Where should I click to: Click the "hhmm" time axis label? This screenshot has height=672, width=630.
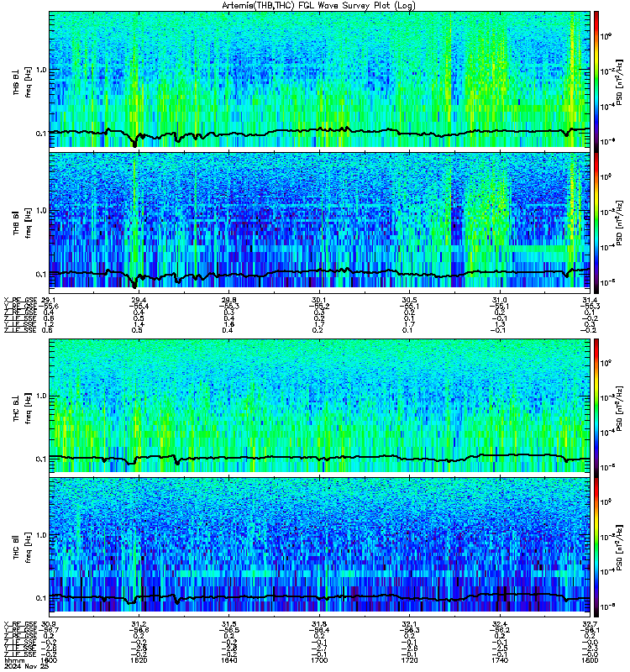pos(14,660)
